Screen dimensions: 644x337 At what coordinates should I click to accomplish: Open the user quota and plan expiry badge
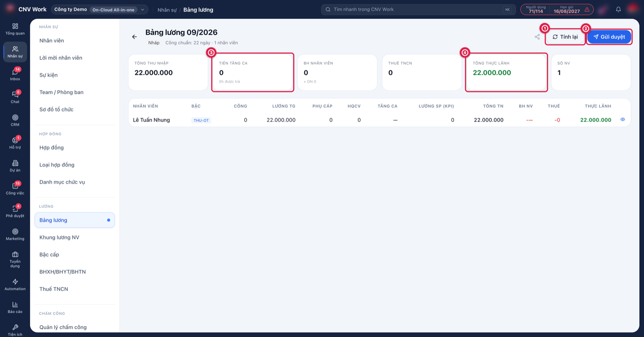(x=557, y=9)
